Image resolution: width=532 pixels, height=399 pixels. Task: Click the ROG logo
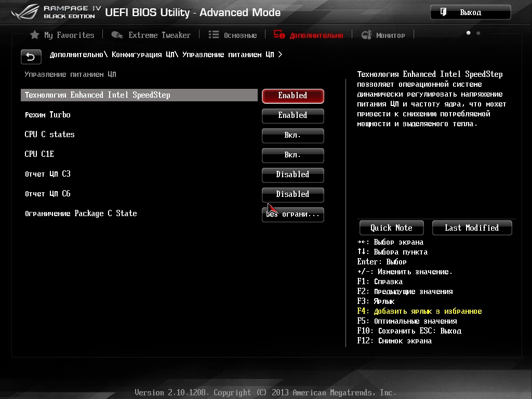(25, 12)
